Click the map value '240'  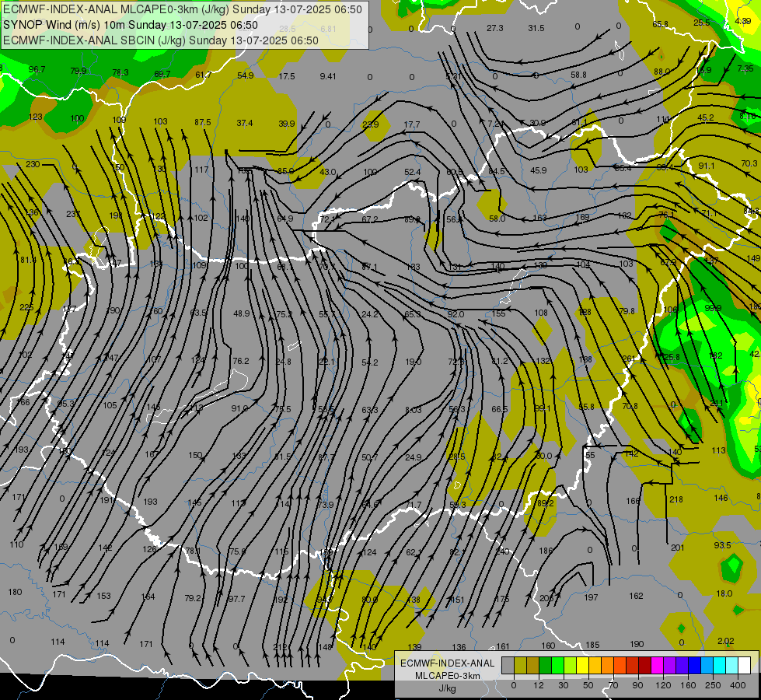502,551
